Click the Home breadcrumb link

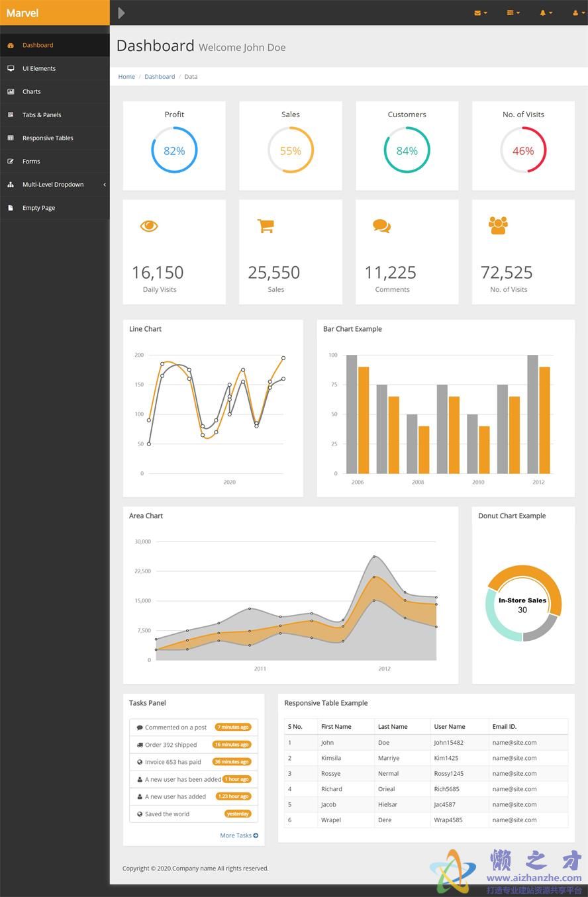[126, 77]
